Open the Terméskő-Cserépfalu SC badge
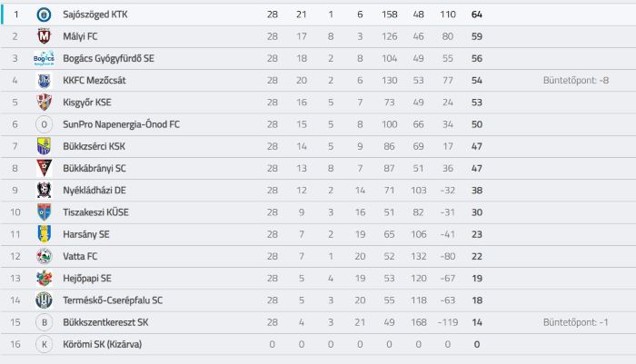636x364 pixels. coord(44,300)
